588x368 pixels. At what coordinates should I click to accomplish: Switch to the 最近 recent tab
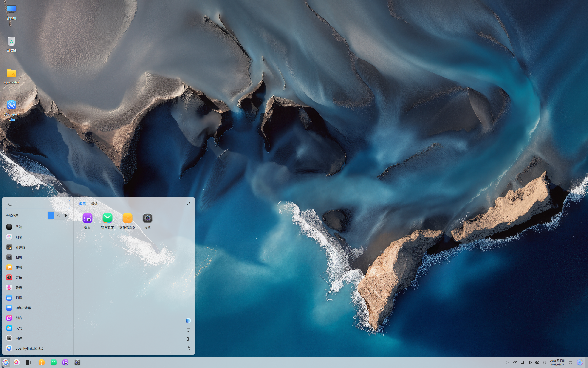point(94,204)
